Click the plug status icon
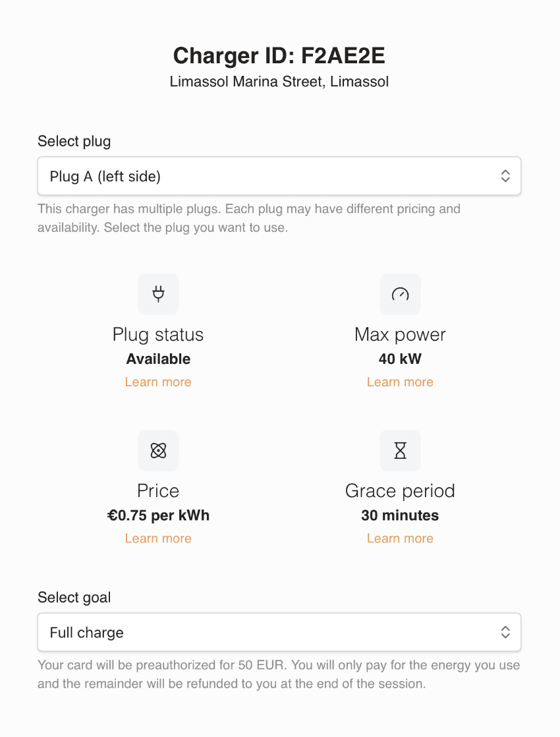The height and width of the screenshot is (737, 560). 158,294
